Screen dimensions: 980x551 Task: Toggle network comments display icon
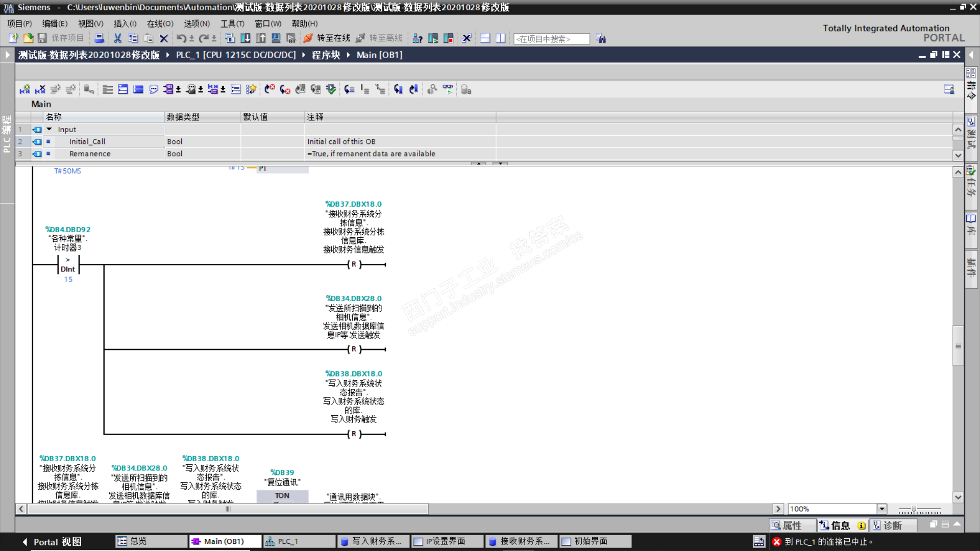[x=154, y=90]
